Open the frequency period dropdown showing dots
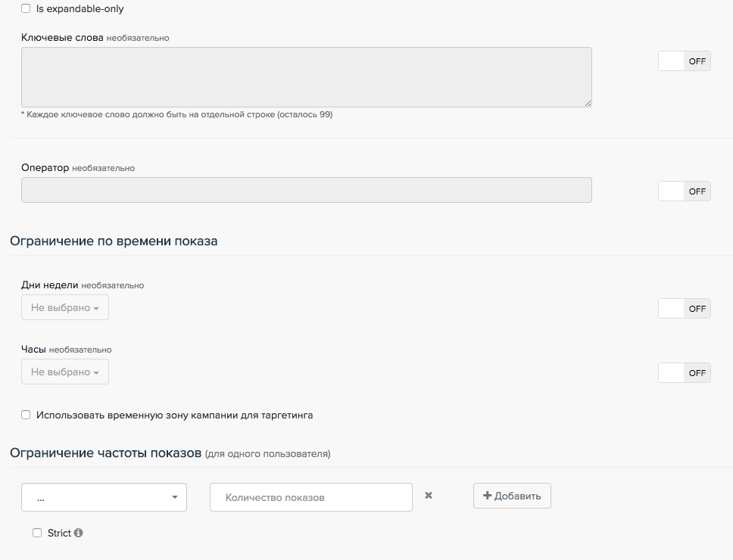 coord(104,497)
